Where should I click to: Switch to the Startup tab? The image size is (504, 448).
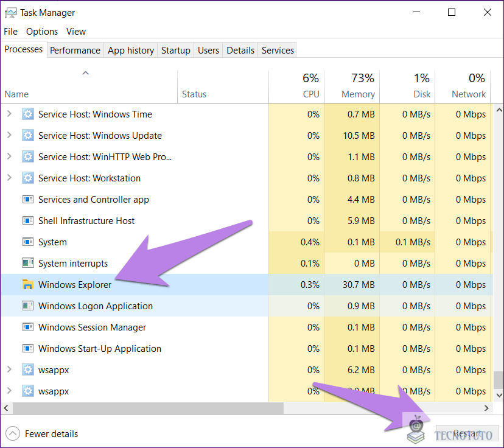[176, 51]
